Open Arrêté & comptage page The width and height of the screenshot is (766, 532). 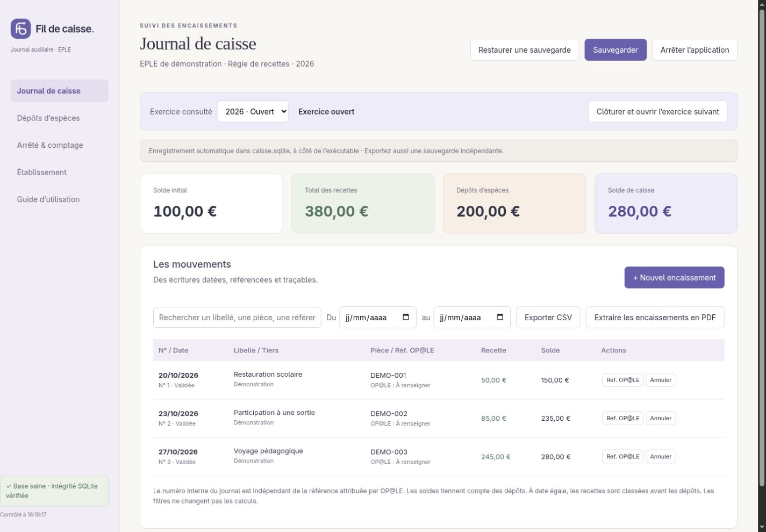(60, 145)
